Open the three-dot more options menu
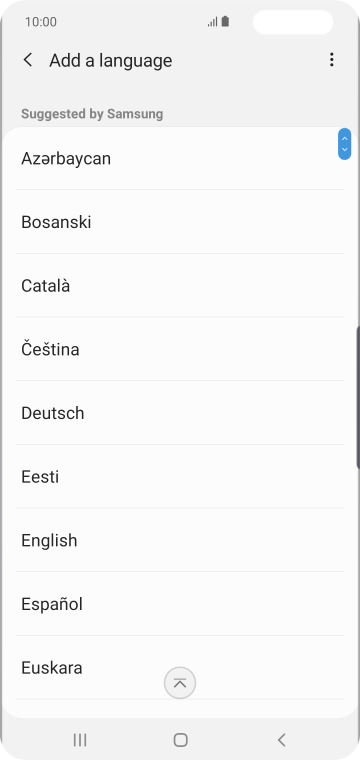The width and height of the screenshot is (360, 760). pyautogui.click(x=331, y=60)
